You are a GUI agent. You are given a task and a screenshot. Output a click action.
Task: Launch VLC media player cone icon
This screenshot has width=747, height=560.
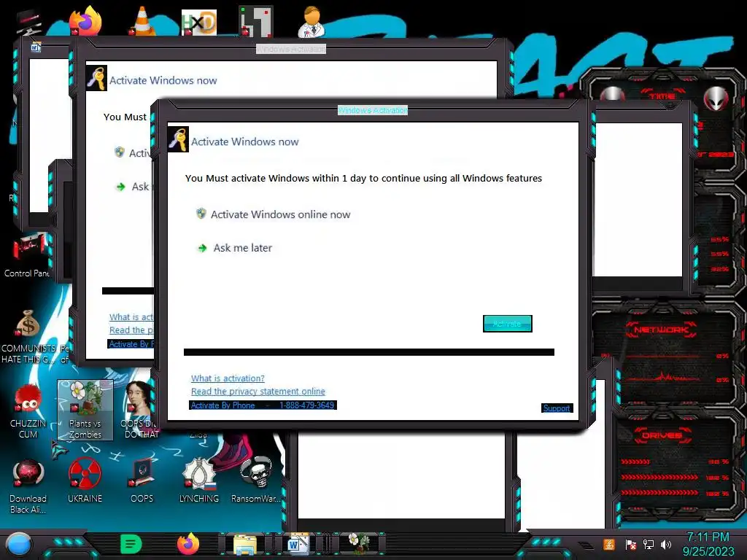(x=142, y=21)
